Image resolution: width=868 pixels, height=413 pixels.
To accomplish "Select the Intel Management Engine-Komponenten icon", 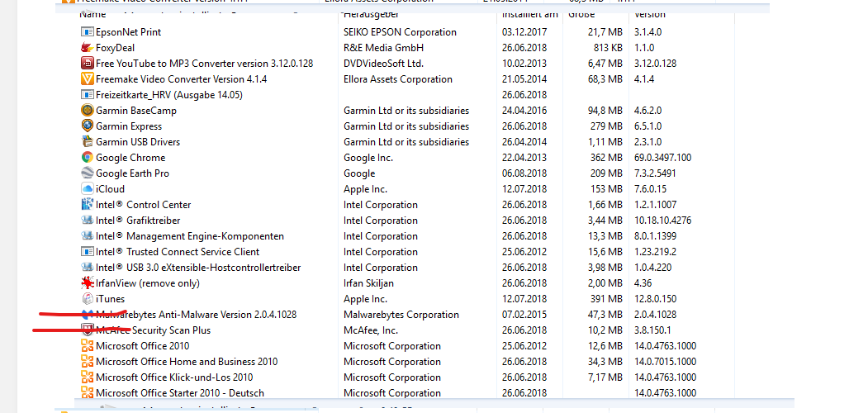I will coord(87,236).
